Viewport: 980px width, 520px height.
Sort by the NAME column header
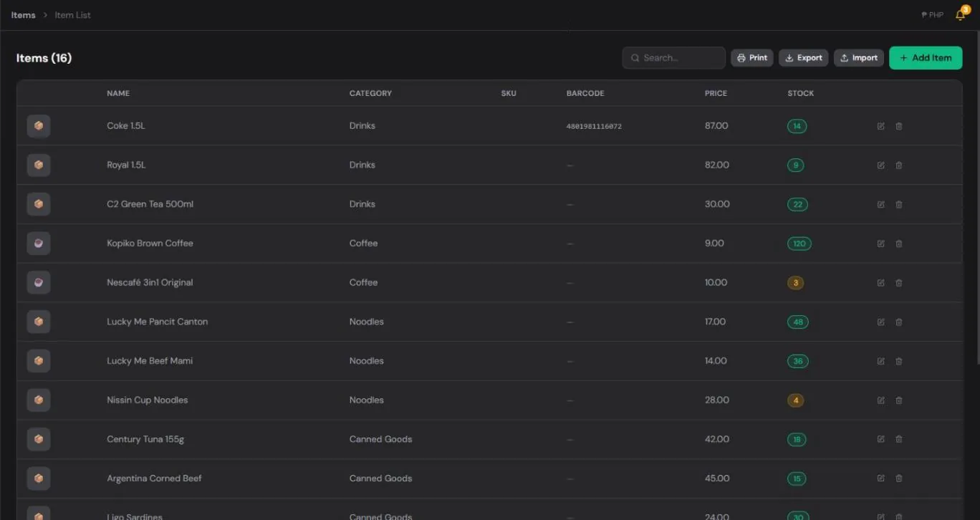tap(118, 93)
